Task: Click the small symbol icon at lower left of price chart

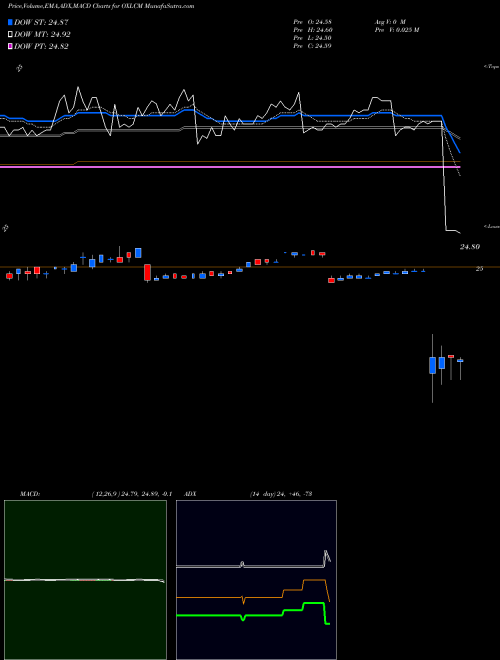Action: [5, 228]
